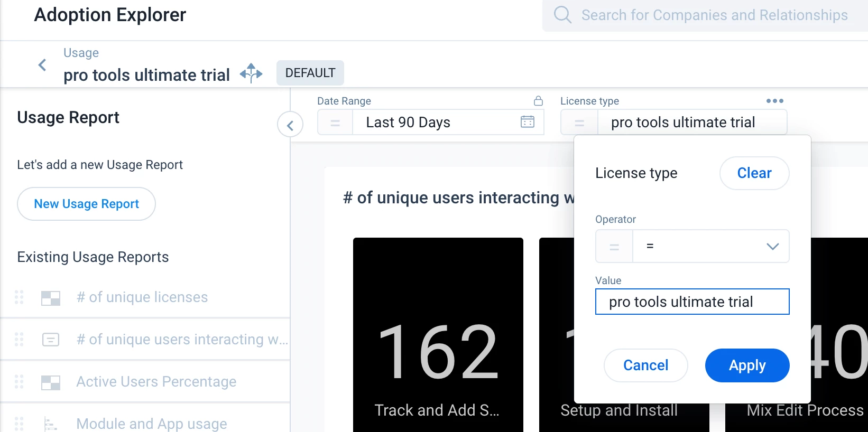
Task: Click the DEFAULT tag
Action: click(x=310, y=73)
